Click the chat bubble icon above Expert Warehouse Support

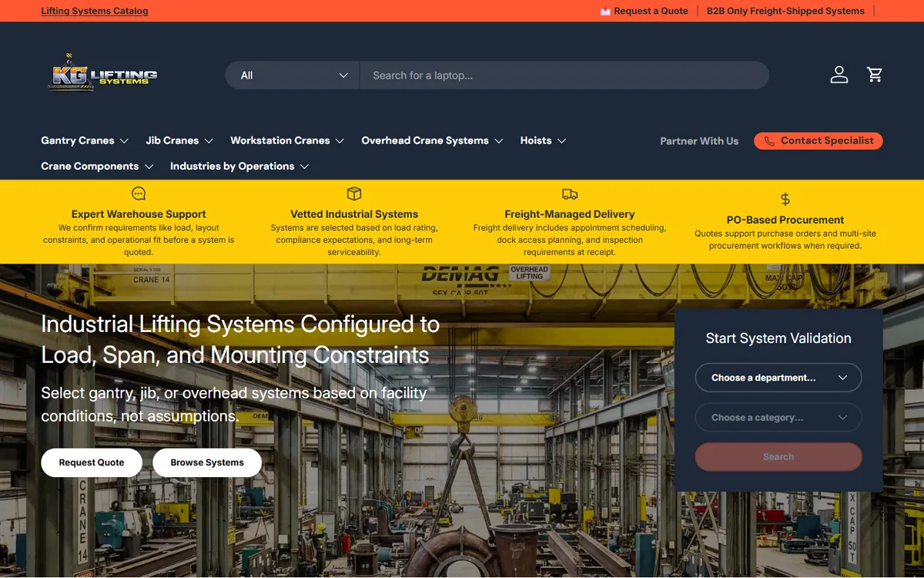pyautogui.click(x=139, y=193)
